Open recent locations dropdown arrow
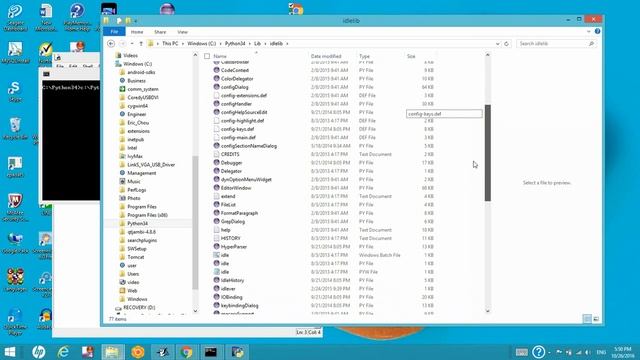Screen dimensions: 640x360 click(x=132, y=43)
